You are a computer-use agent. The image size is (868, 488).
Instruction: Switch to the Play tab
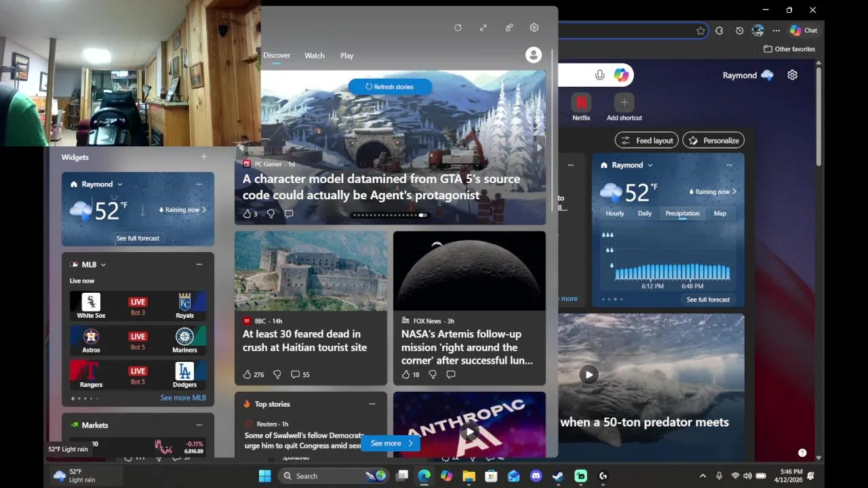(347, 56)
